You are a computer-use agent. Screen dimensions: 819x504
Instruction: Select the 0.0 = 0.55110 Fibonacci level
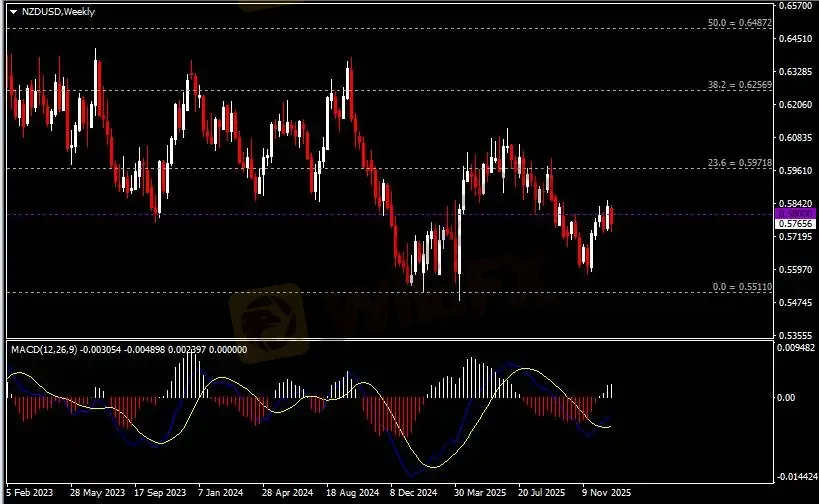point(740,286)
